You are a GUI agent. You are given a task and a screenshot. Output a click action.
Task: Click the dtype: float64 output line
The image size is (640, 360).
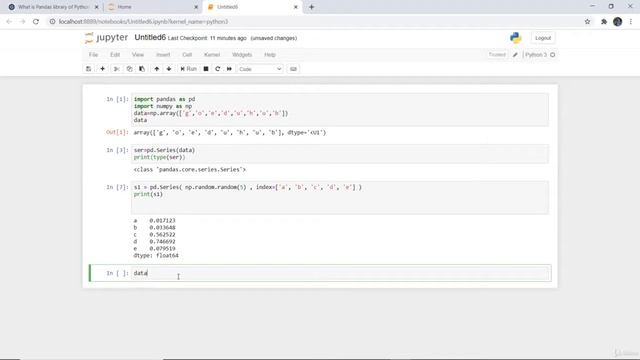tap(156, 256)
